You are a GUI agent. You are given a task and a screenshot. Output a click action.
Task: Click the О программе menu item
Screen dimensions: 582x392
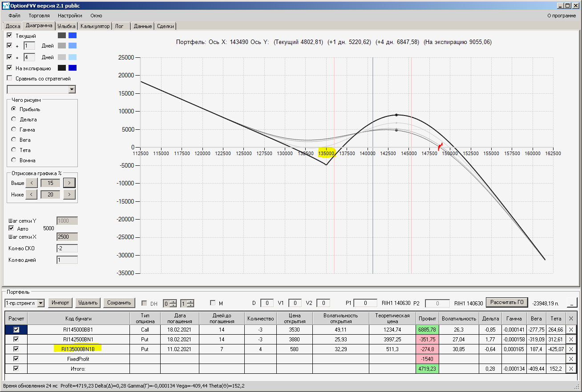click(562, 16)
